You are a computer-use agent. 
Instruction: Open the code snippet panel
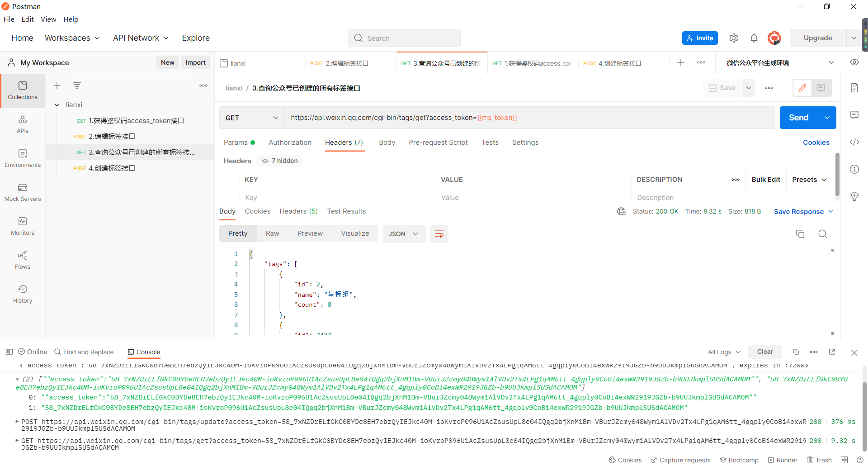click(x=854, y=142)
